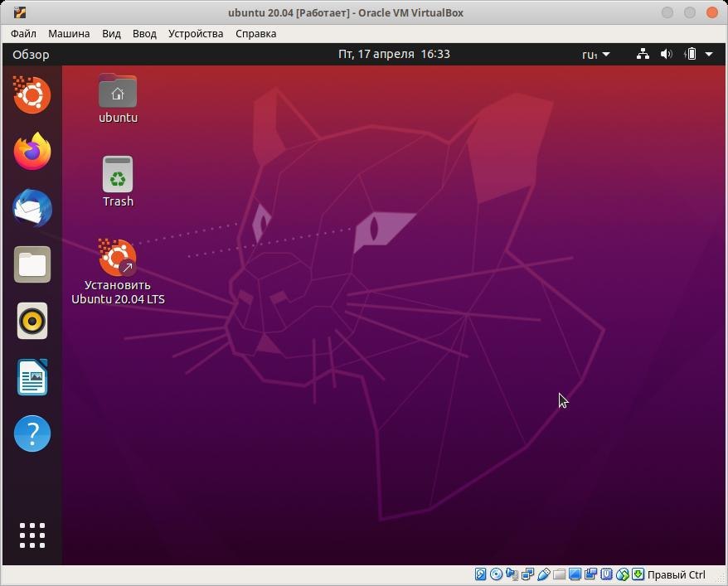This screenshot has width=728, height=586.
Task: Click the recording indicator in status bar
Action: 590,574
